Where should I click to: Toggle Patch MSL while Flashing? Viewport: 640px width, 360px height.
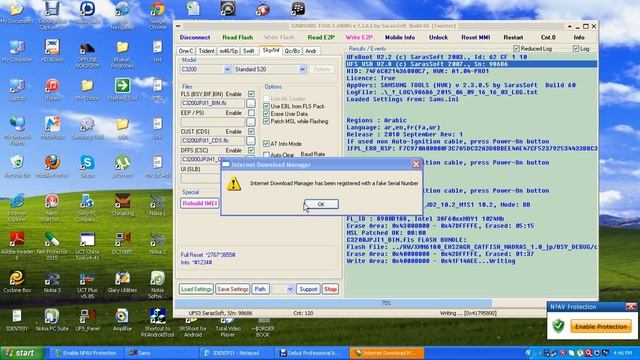267,121
